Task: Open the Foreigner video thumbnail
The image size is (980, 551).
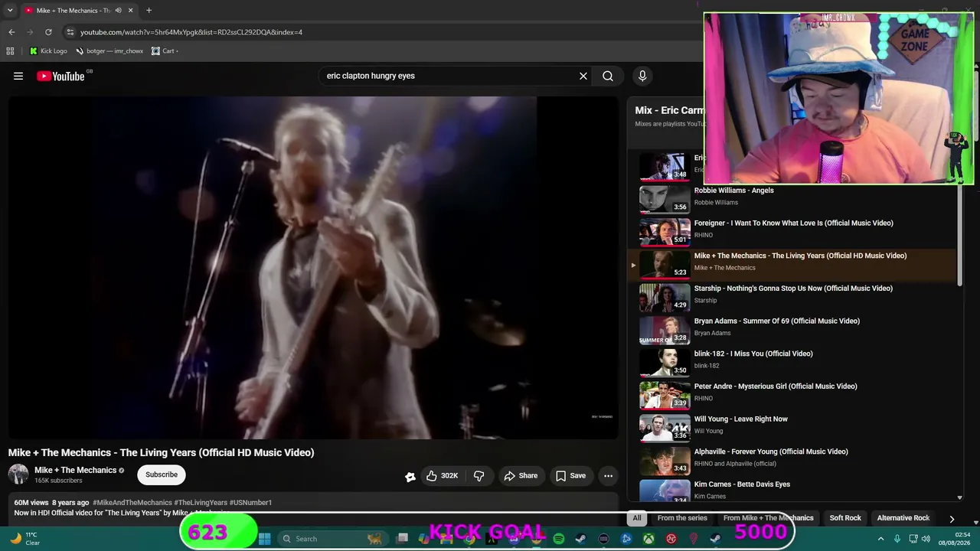Action: click(x=665, y=232)
